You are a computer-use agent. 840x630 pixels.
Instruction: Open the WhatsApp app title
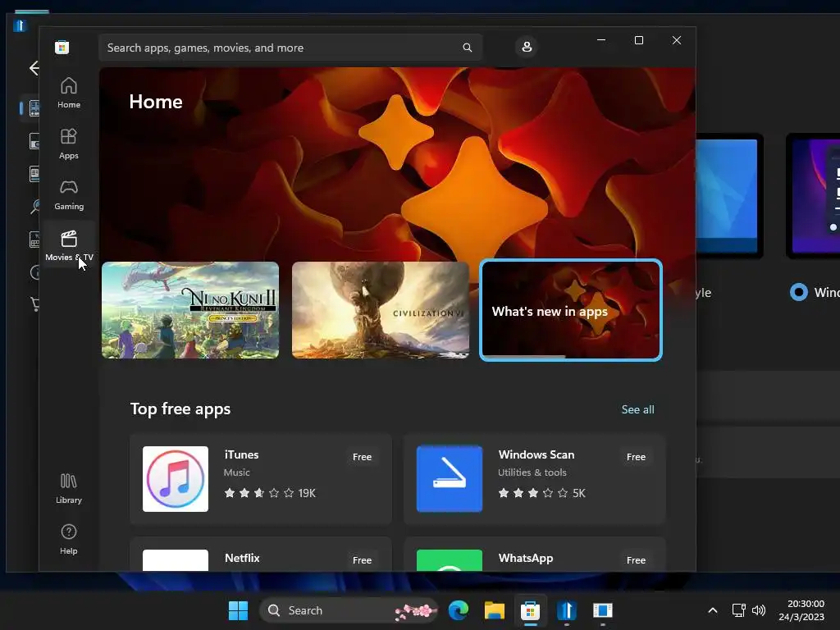pos(526,558)
